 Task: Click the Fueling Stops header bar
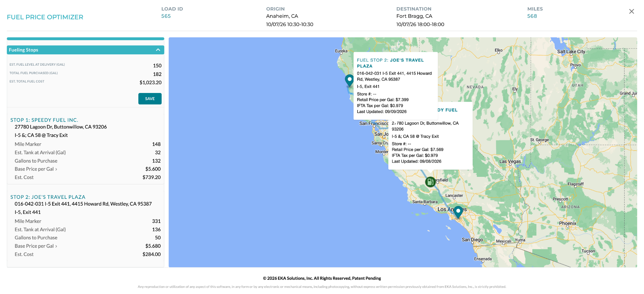click(x=86, y=50)
